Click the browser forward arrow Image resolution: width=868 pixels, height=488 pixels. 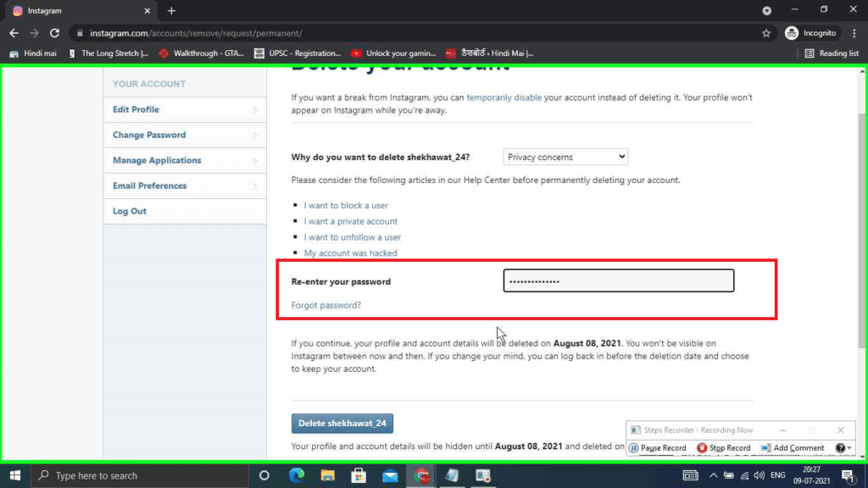pyautogui.click(x=34, y=33)
